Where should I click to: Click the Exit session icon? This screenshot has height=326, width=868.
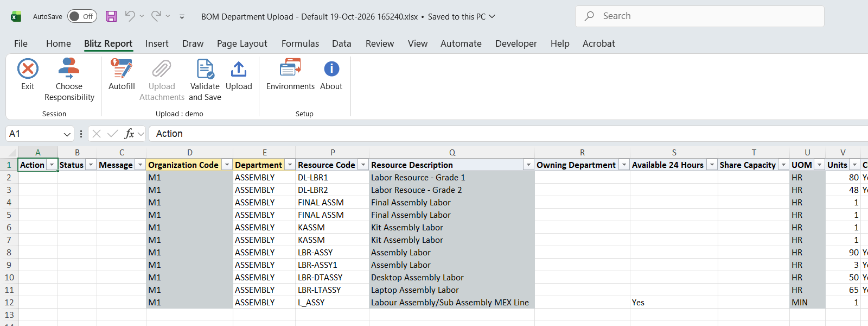(x=28, y=69)
